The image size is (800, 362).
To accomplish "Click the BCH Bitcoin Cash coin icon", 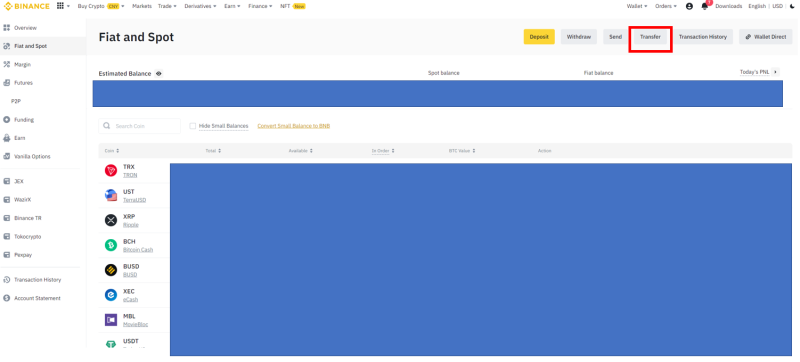I will pyautogui.click(x=111, y=245).
